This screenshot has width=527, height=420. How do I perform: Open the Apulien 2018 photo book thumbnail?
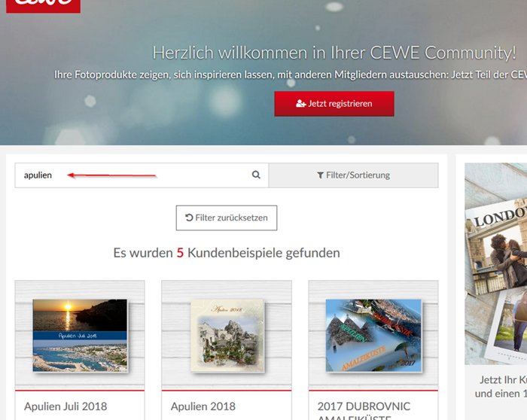point(227,336)
